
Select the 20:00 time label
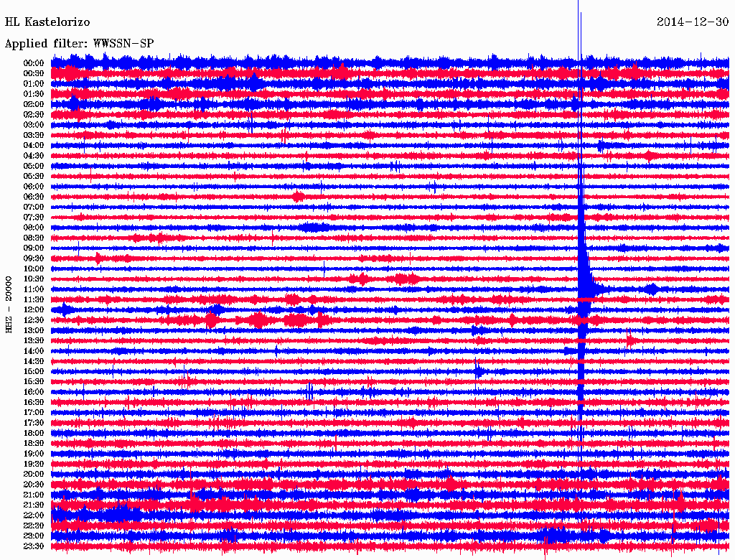click(x=34, y=475)
